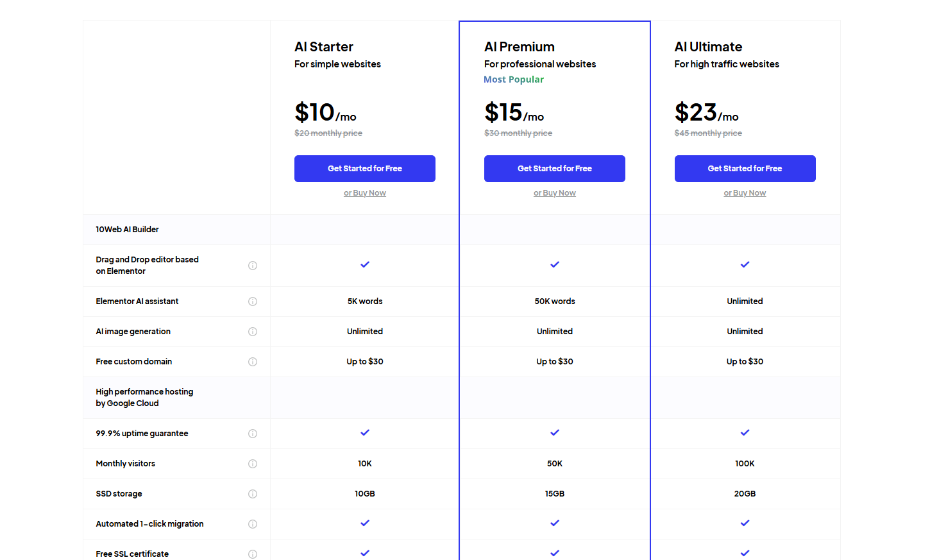Select the AI Premium plan title
The width and height of the screenshot is (930, 560).
520,47
